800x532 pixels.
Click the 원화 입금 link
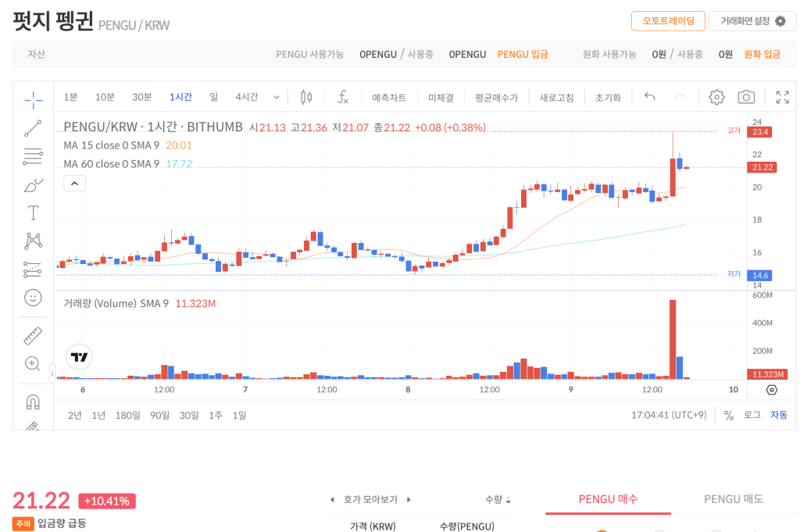point(762,54)
